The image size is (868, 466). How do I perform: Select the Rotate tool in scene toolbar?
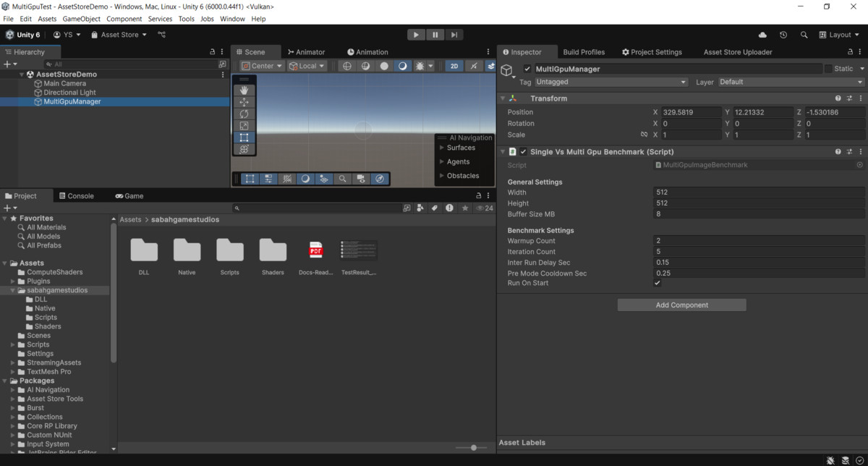coord(244,114)
